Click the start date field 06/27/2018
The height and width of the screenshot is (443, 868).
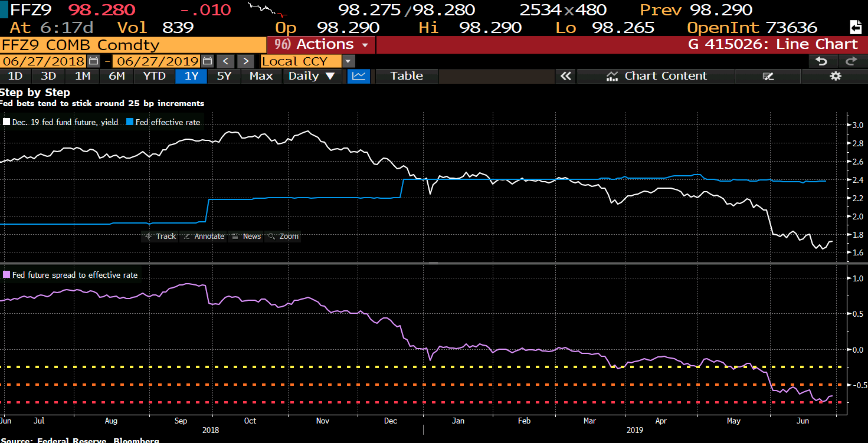click(43, 61)
